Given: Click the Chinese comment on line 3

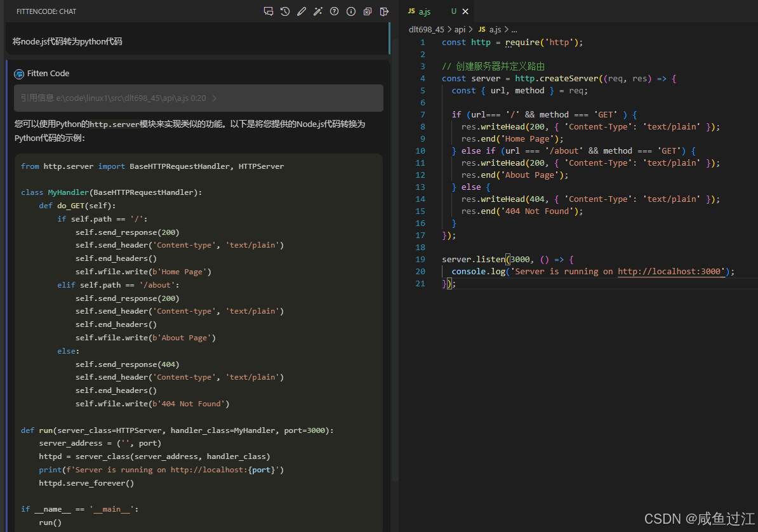Looking at the screenshot, I should tap(493, 66).
